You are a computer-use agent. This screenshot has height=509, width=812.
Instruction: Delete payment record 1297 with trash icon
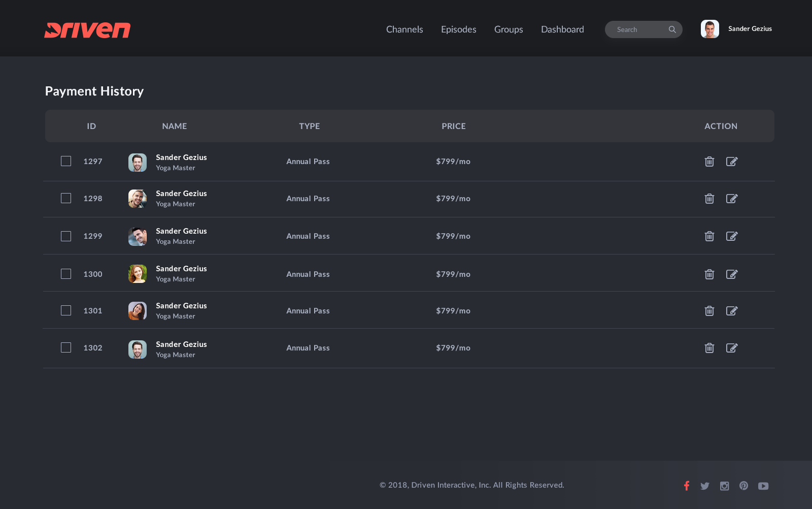coord(709,162)
